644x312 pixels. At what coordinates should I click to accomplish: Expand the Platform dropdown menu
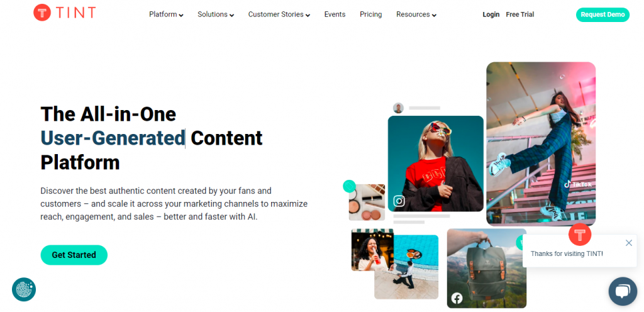click(166, 14)
